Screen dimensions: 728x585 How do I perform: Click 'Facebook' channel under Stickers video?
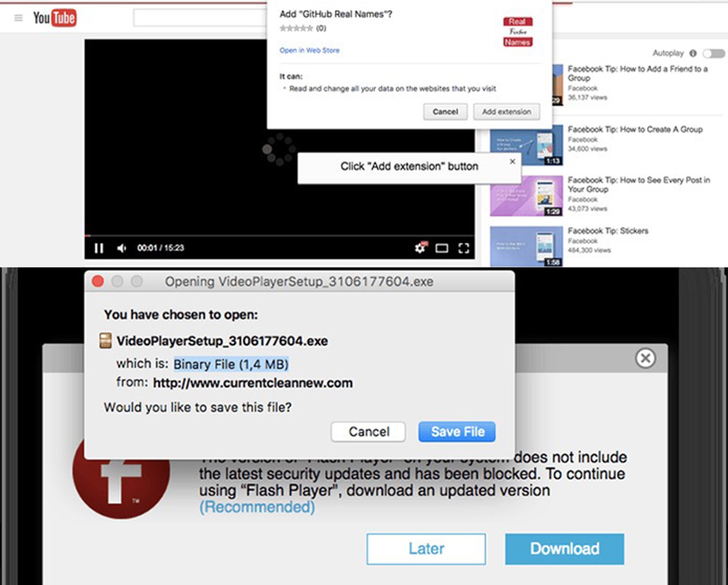[582, 241]
